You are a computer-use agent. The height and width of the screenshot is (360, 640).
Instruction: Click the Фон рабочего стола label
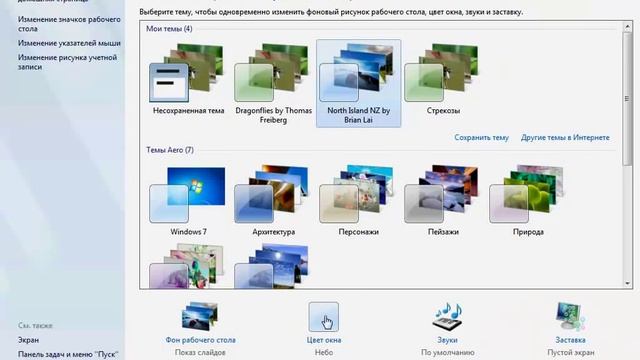tap(200, 340)
